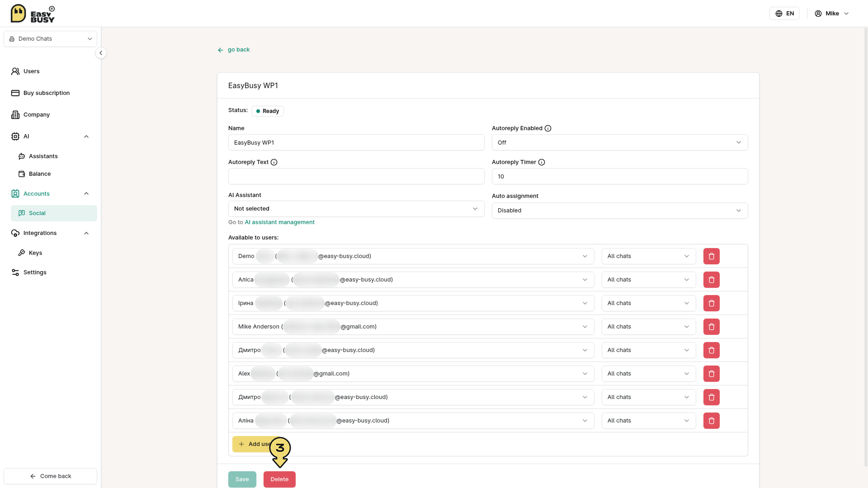Follow the AI assistant management link
The height and width of the screenshot is (488, 868).
pos(279,222)
